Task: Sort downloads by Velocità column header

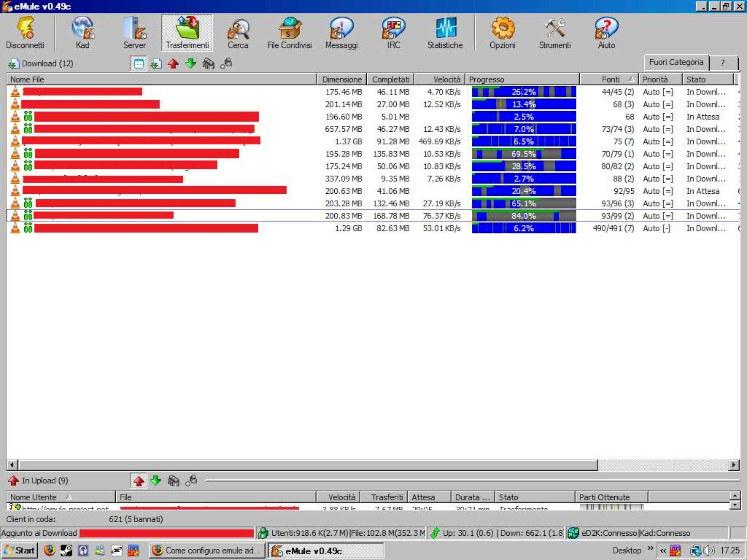Action: pyautogui.click(x=440, y=80)
